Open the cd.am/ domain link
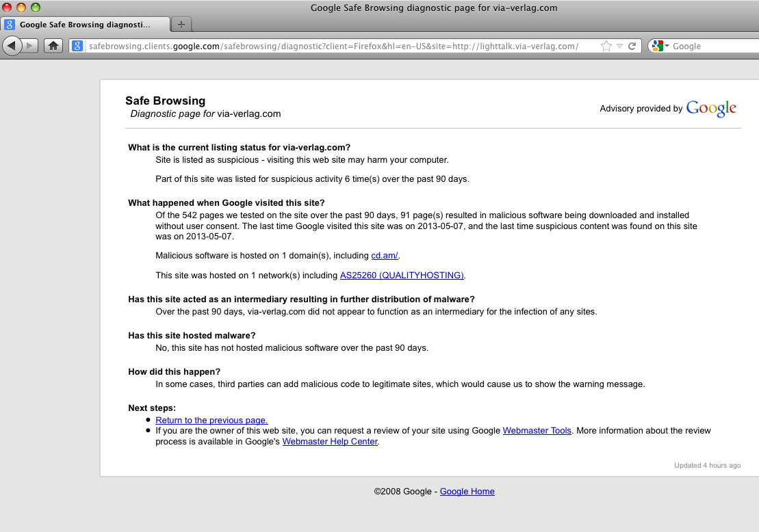The height and width of the screenshot is (532, 759). pos(385,256)
